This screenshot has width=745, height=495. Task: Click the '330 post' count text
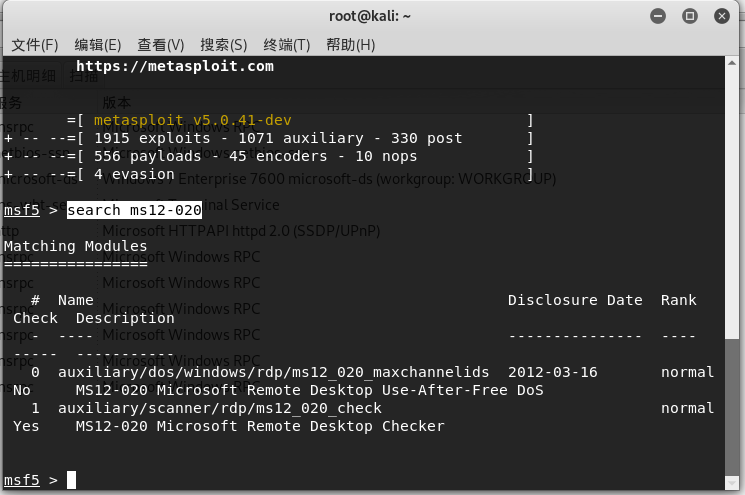(x=426, y=138)
